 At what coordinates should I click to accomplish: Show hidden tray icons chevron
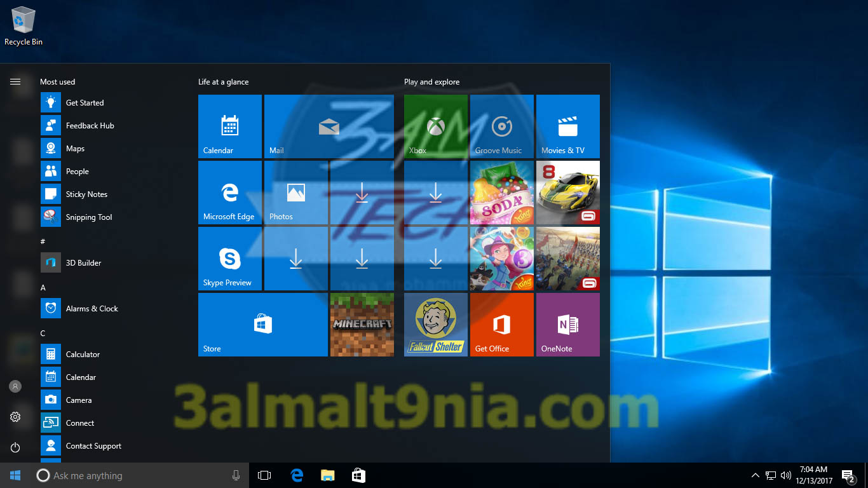756,475
